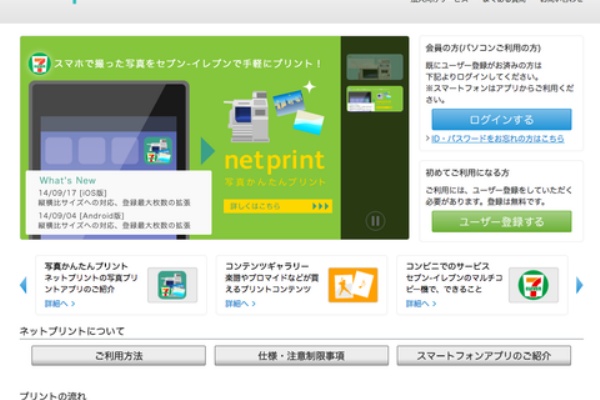Image resolution: width=600 pixels, height=400 pixels.
Task: Open 詳細へ link under コンテンツギャラリー
Action: (240, 303)
